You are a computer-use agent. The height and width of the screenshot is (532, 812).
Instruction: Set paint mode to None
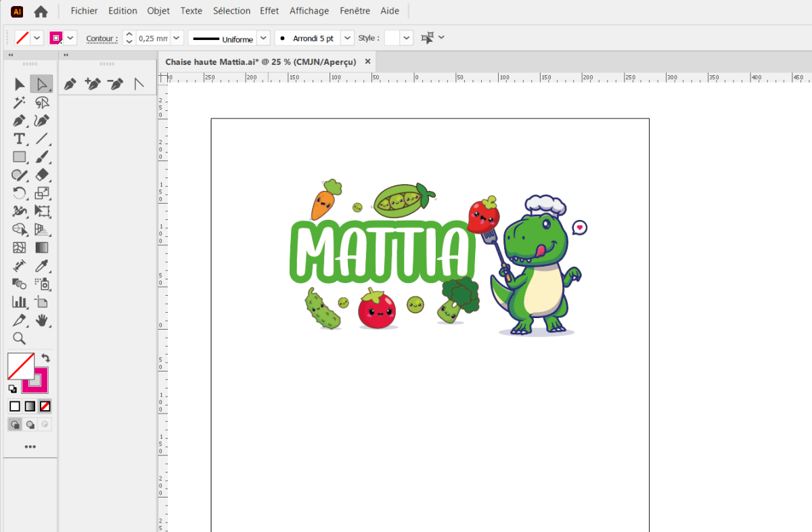coord(45,407)
